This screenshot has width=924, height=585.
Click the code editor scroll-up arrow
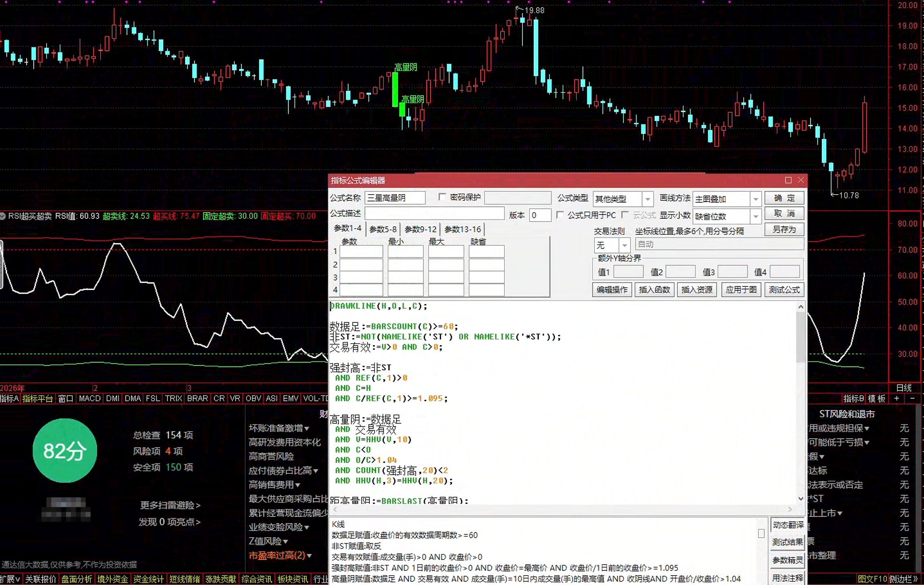pyautogui.click(x=801, y=307)
